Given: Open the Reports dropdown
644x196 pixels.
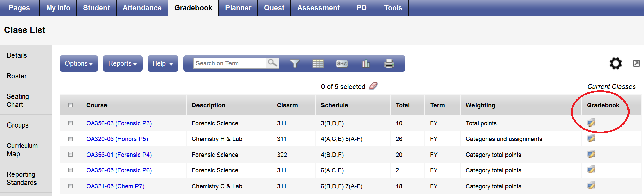Looking at the screenshot, I should pyautogui.click(x=122, y=63).
